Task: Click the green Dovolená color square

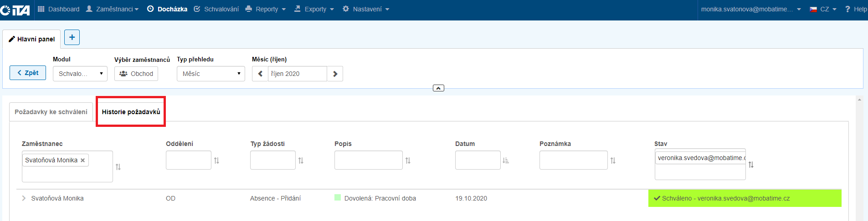Action: tap(338, 198)
